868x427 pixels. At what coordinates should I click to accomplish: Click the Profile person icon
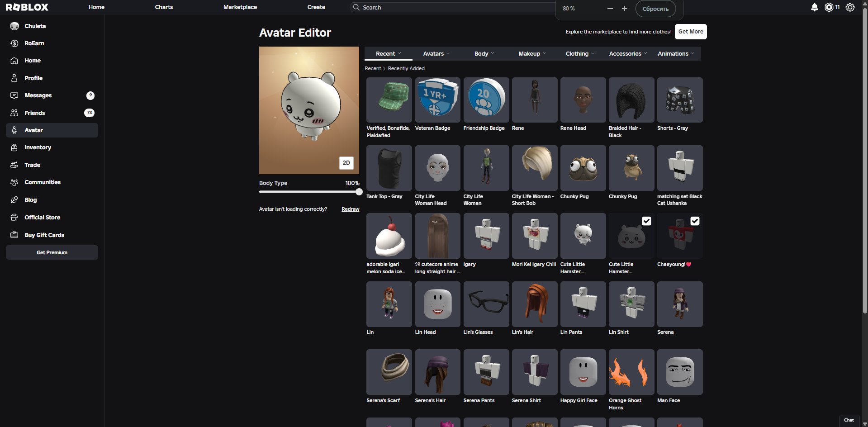point(14,78)
